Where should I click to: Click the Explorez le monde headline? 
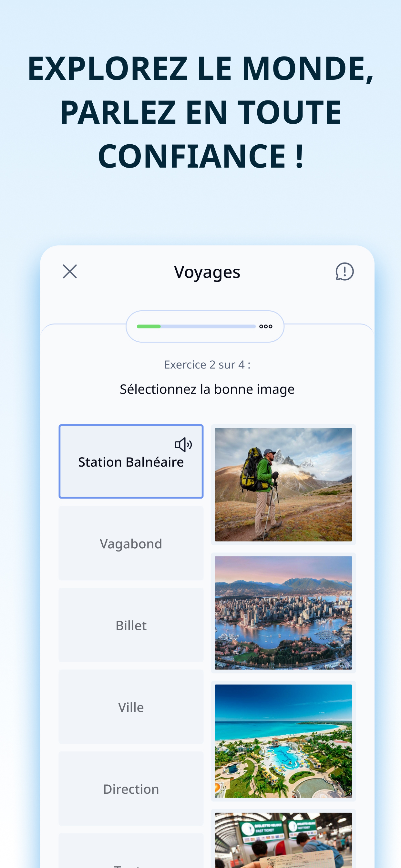[200, 112]
